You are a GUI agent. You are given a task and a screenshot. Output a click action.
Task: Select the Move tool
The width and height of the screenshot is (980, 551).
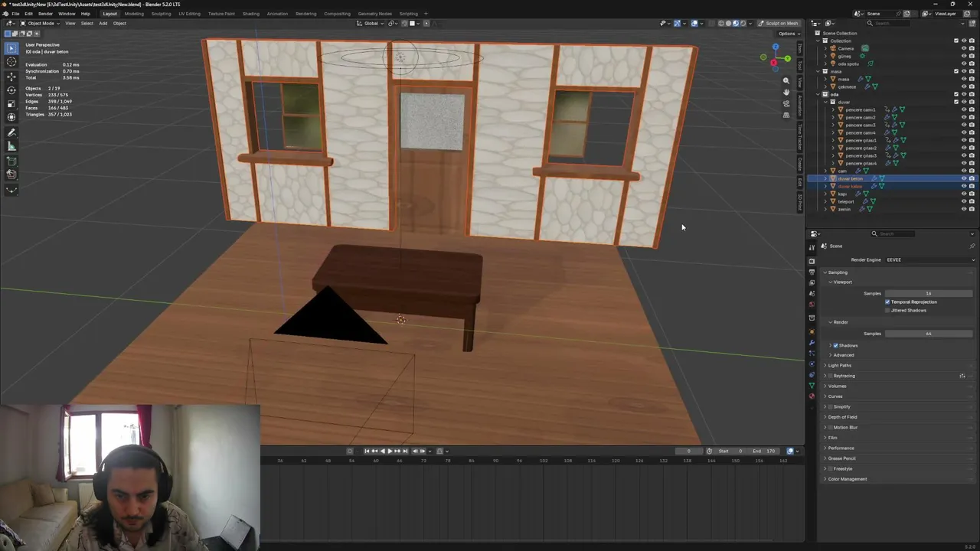point(11,77)
